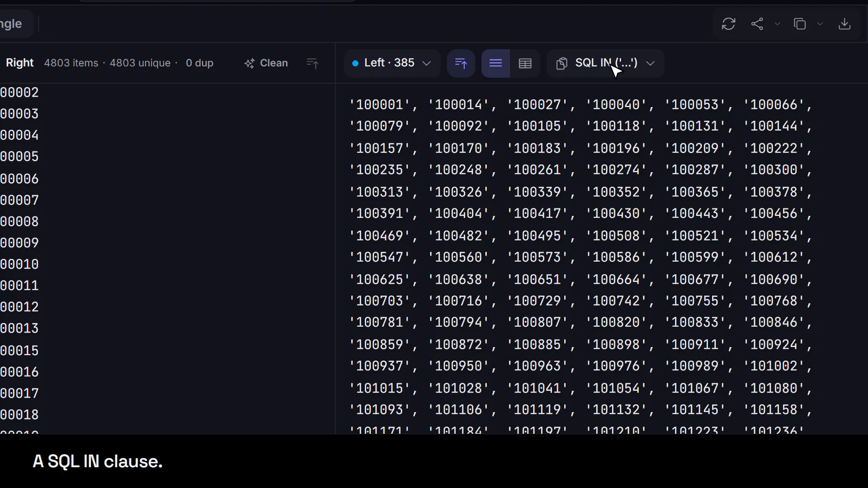The height and width of the screenshot is (488, 868).
Task: Click value '100066' in SQL output
Action: coord(774,105)
